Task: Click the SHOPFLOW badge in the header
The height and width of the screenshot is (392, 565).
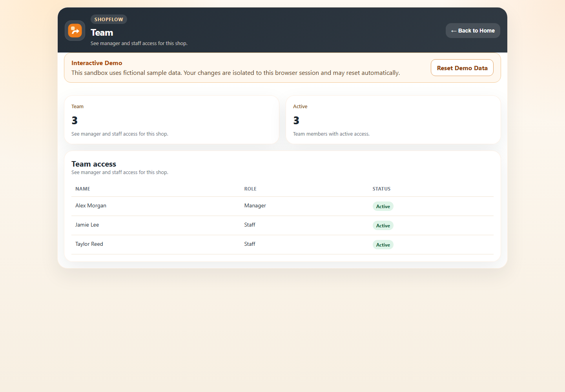Action: tap(109, 19)
